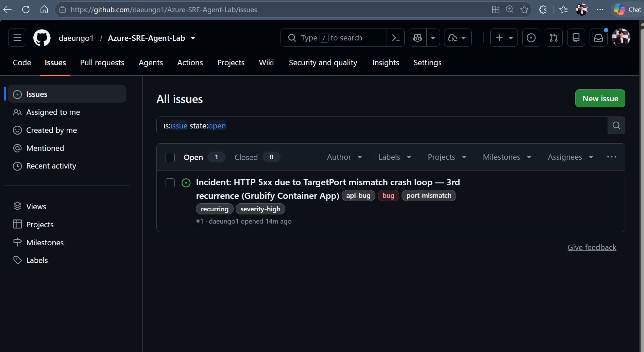Open the GitHub hamburger navigation menu
Viewport: 644px width, 352px height.
click(x=17, y=38)
